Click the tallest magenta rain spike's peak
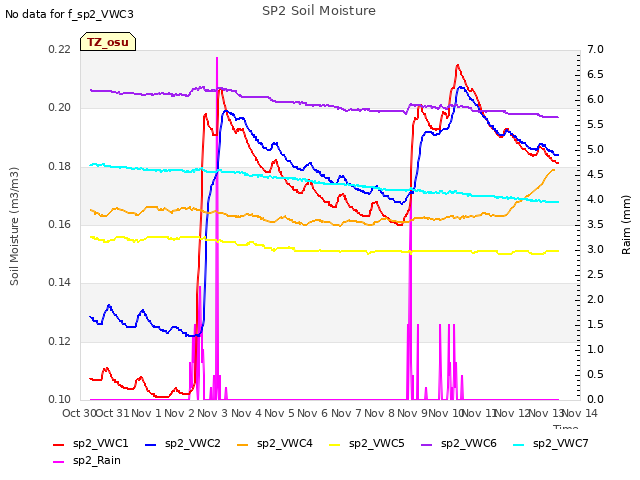The width and height of the screenshot is (640, 480). tap(217, 58)
